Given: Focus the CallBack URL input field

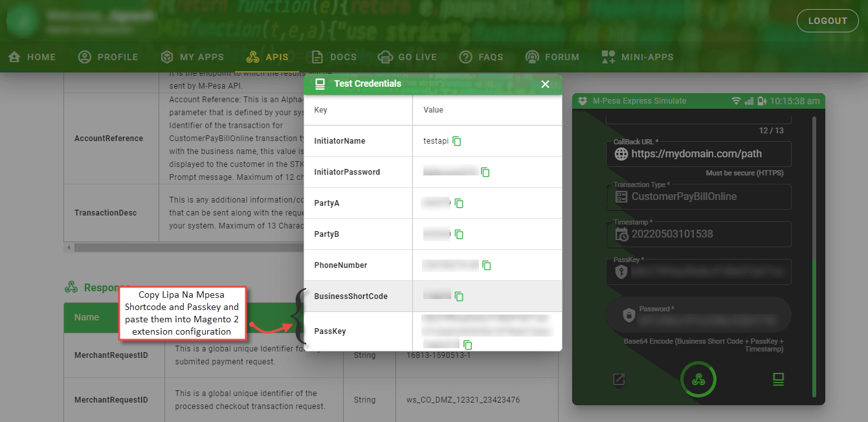Looking at the screenshot, I should (699, 154).
